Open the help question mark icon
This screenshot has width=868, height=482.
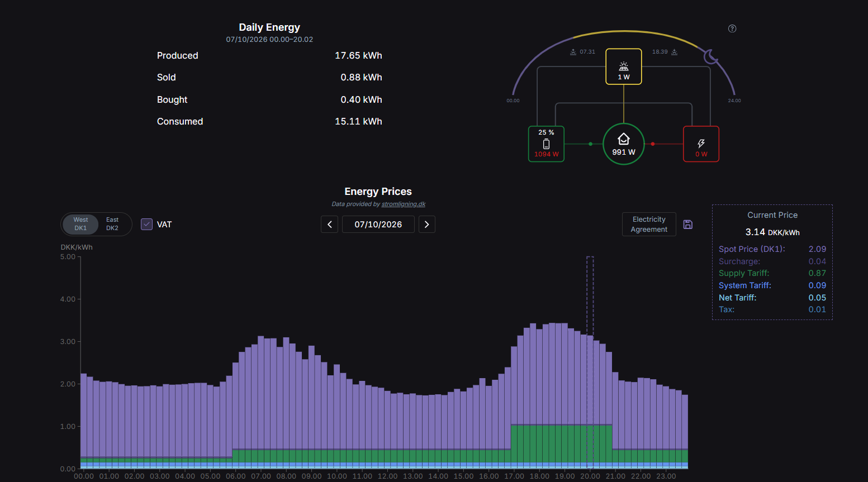point(732,28)
